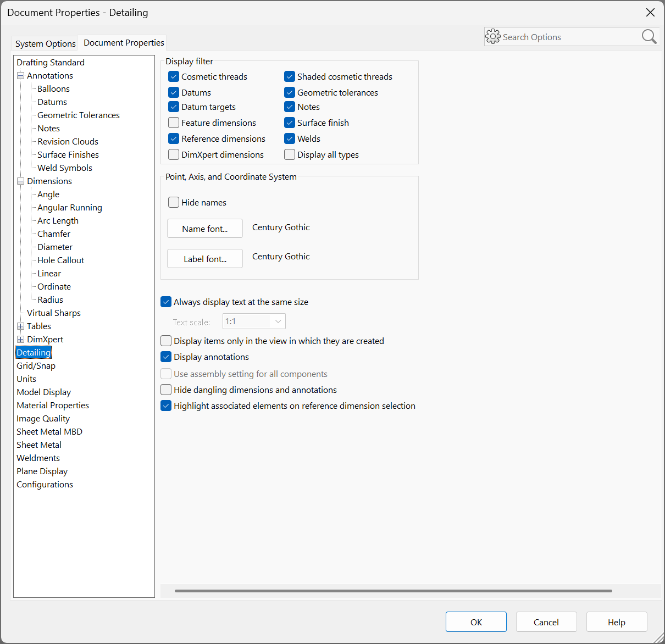
Task: Select Angle under Dimensions
Action: point(48,195)
